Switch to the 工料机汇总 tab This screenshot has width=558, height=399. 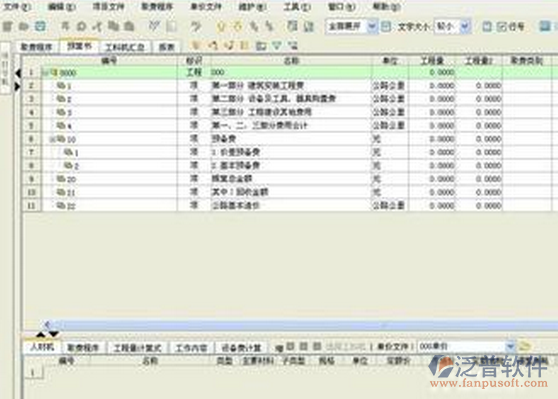(x=125, y=47)
